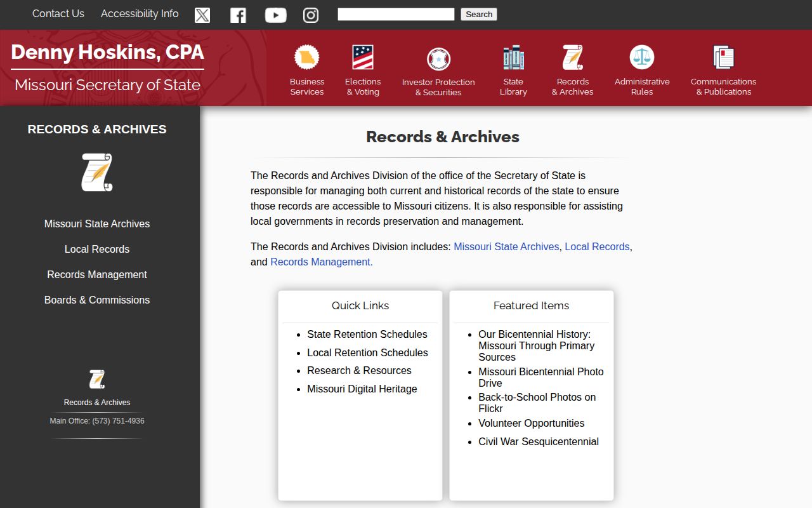Screen dimensions: 812x508
Task: Follow the Local Records link in paragraph
Action: pos(597,246)
